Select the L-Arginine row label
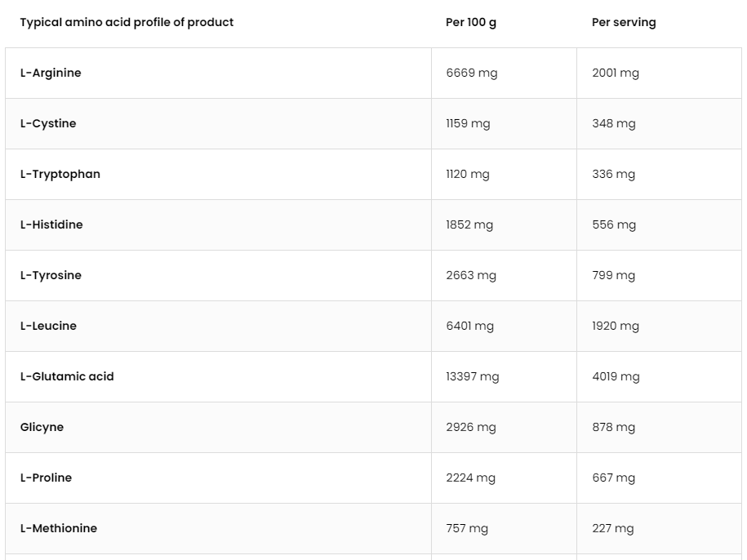The image size is (747, 560). 51,73
